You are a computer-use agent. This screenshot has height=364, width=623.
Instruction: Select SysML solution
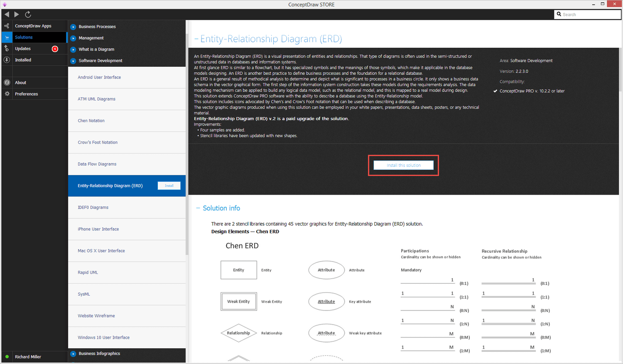[127, 294]
